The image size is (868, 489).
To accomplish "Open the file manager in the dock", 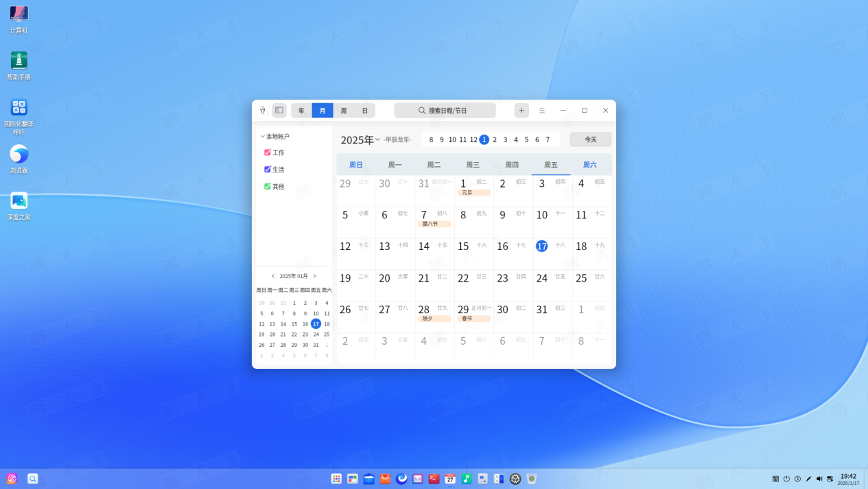I will pos(369,479).
